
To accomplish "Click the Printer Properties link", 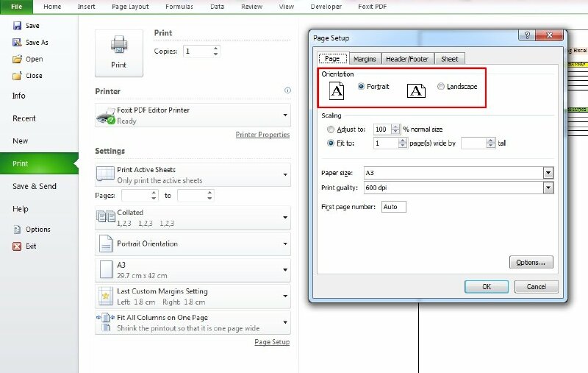I will click(x=262, y=135).
